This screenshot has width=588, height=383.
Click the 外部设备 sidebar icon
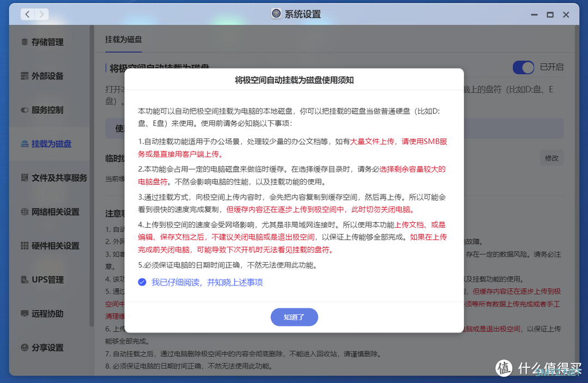(24, 76)
